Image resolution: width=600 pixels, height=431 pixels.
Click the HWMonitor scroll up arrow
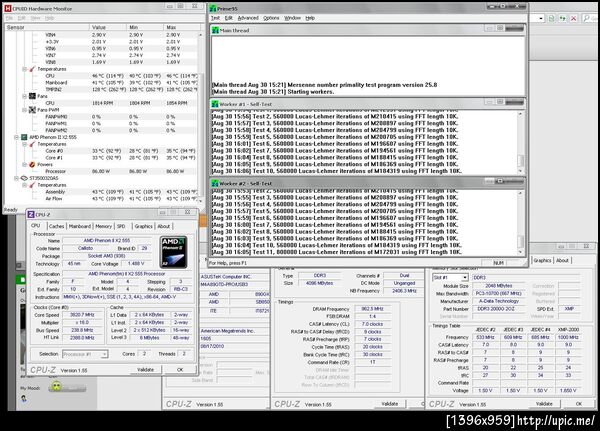200,34
